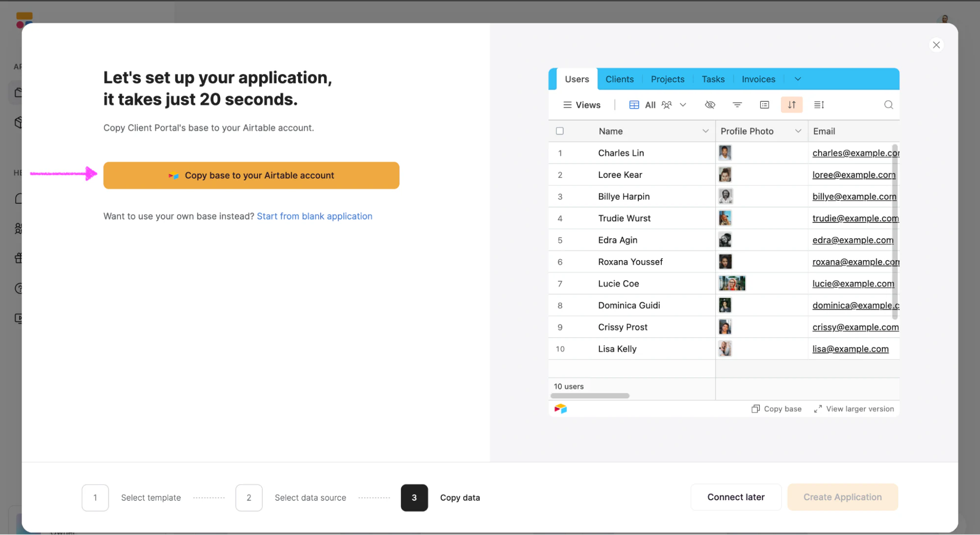Viewport: 980px width, 535px height.
Task: Click the vertical scrollbar of the table
Action: coord(895,232)
